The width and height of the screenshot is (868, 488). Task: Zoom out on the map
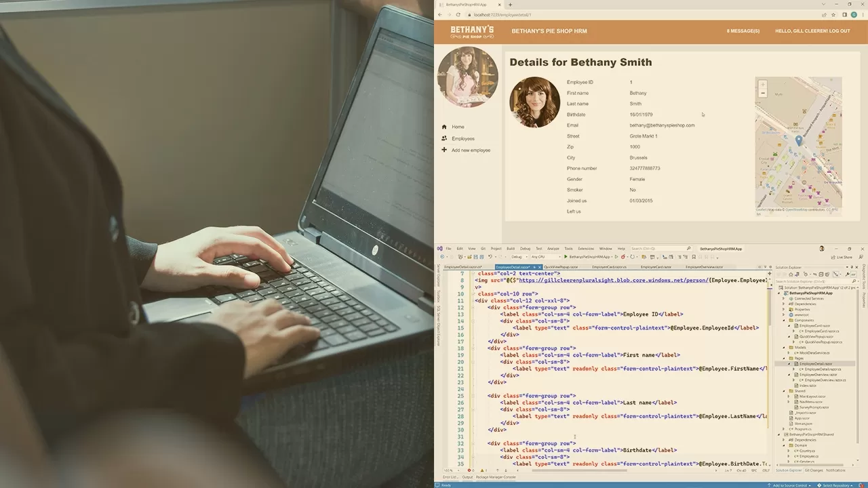click(x=763, y=93)
